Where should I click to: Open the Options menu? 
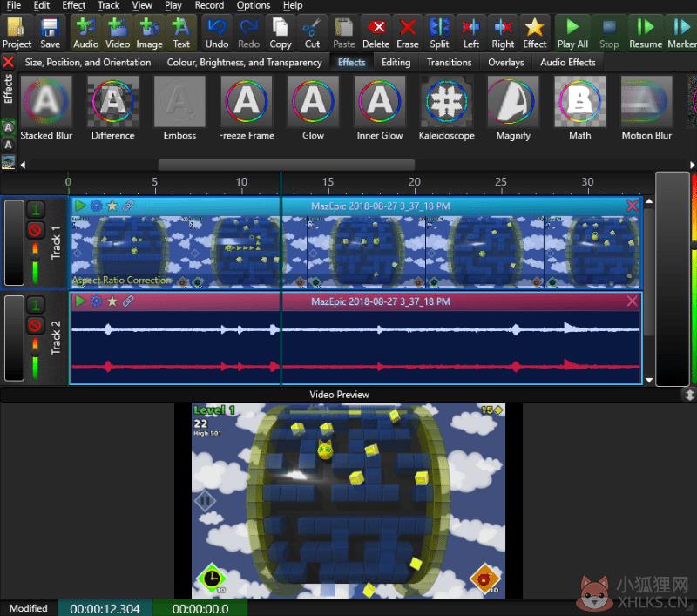pos(254,5)
